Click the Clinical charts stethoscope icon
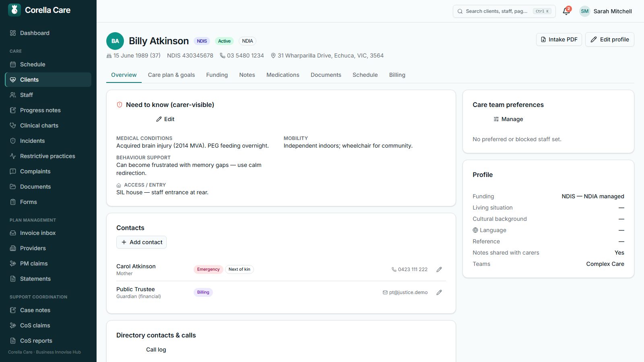644x362 pixels. click(x=13, y=125)
